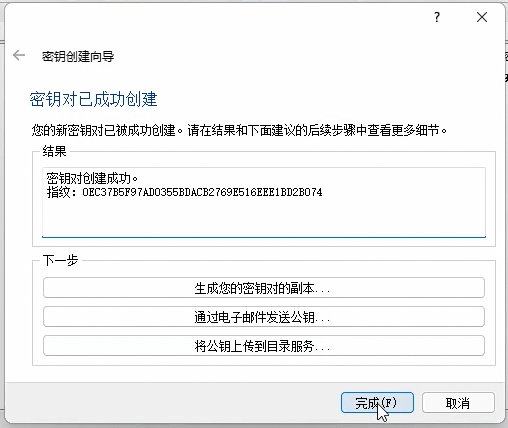This screenshot has height=428, width=508.
Task: Click the 密钥创建向导 title text
Action: tap(78, 56)
